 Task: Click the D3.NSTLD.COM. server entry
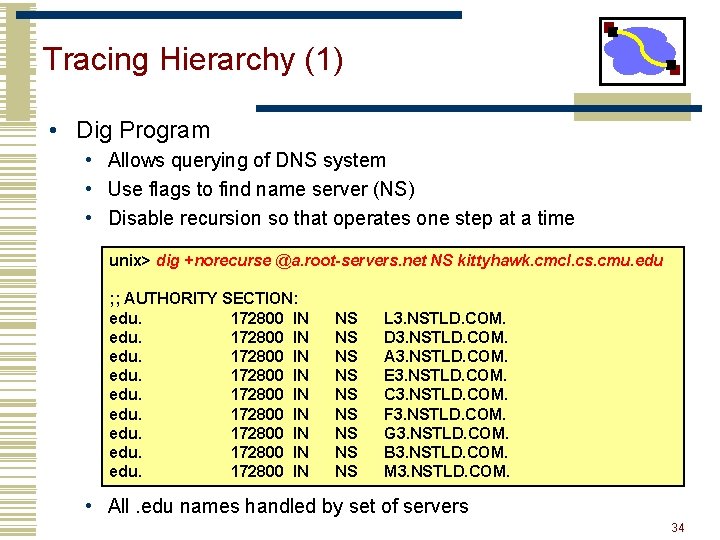445,338
